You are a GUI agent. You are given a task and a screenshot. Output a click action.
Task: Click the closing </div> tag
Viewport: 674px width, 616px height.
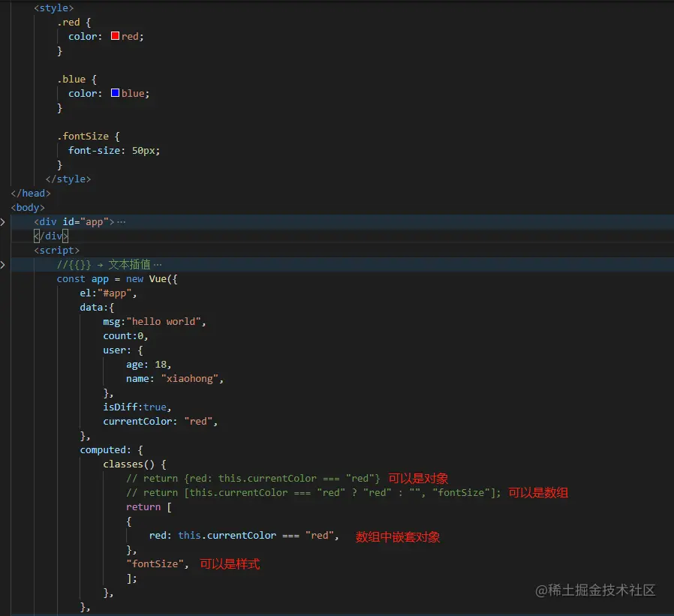(x=51, y=236)
